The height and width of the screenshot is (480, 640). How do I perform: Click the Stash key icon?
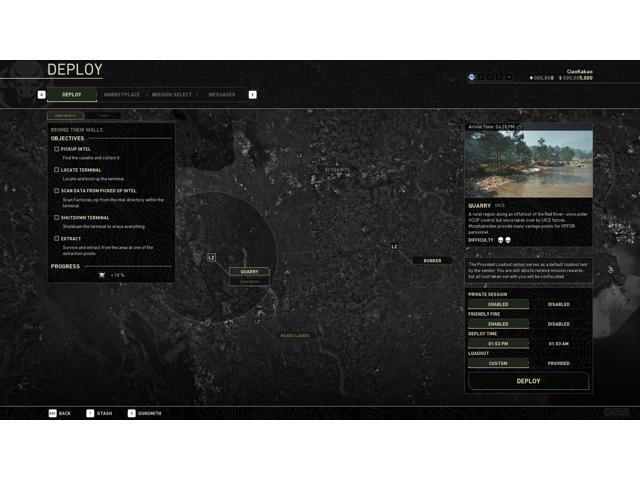(90, 413)
